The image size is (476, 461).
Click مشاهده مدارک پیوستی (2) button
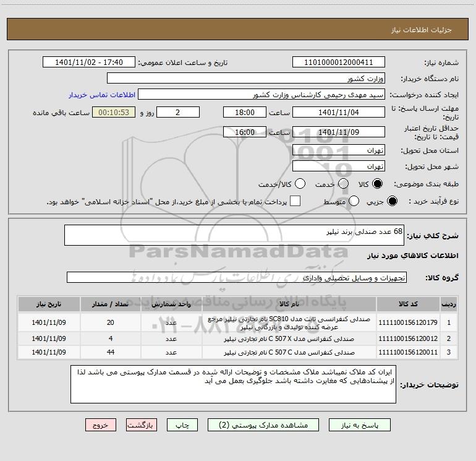(x=263, y=425)
